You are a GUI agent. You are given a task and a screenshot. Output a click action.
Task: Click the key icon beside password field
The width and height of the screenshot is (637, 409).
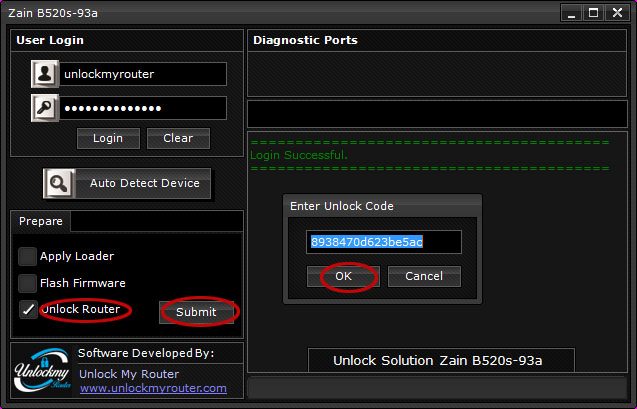pyautogui.click(x=44, y=108)
